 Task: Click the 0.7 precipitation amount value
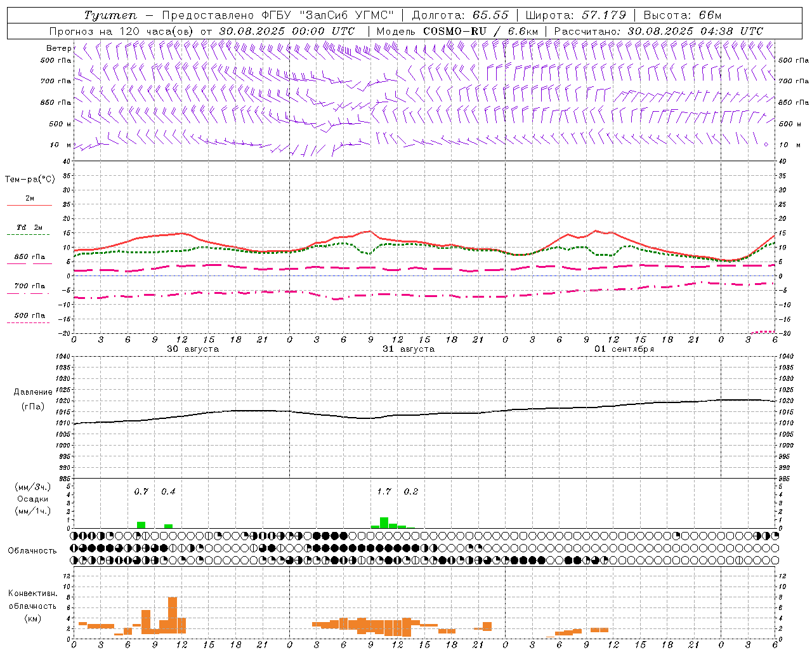pos(141,491)
